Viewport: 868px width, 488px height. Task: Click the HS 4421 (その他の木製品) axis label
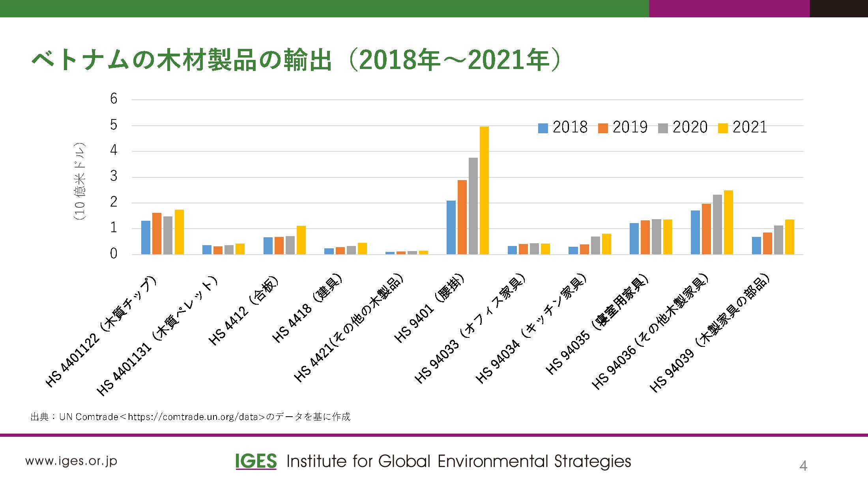tap(349, 328)
